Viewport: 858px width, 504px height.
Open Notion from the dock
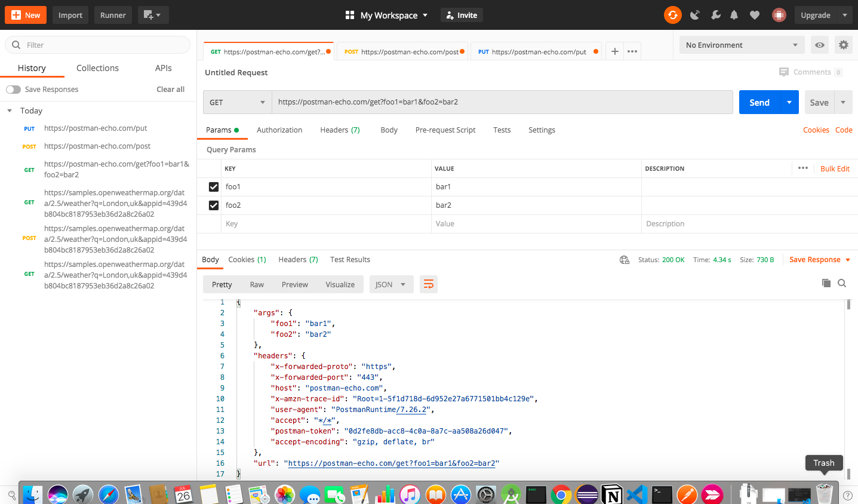click(612, 494)
